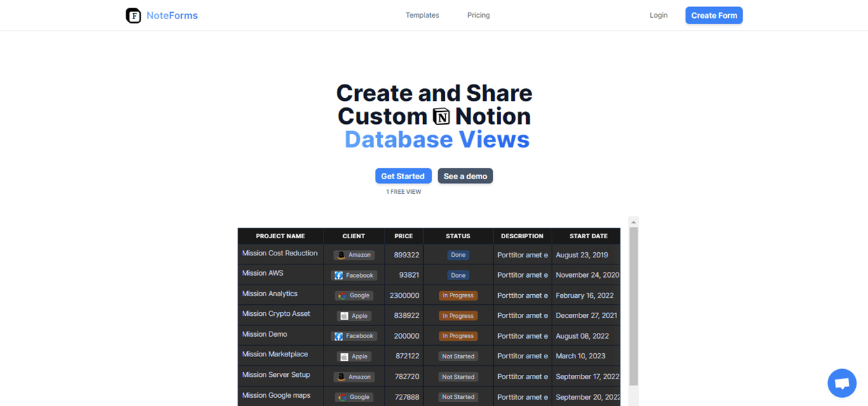Open the Templates menu item

tap(423, 15)
